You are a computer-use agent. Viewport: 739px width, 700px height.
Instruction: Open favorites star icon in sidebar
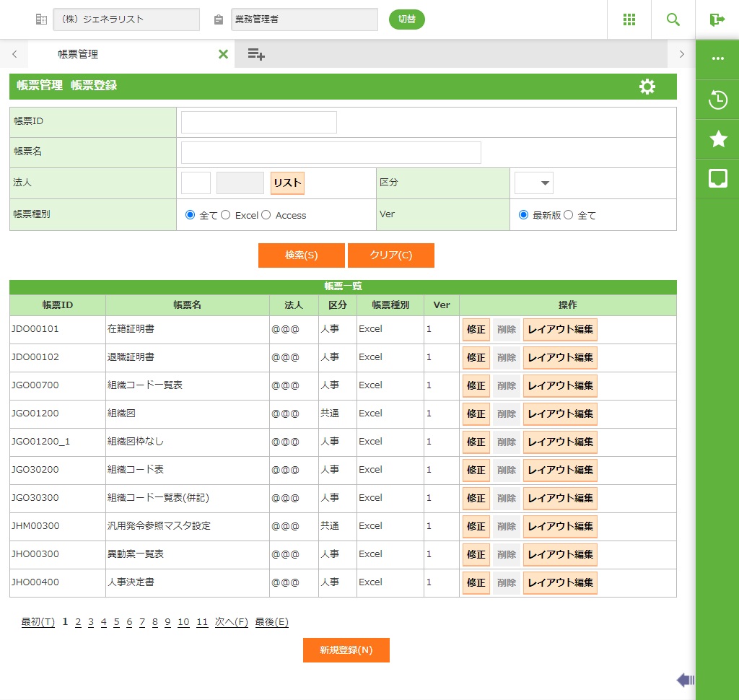coord(718,139)
